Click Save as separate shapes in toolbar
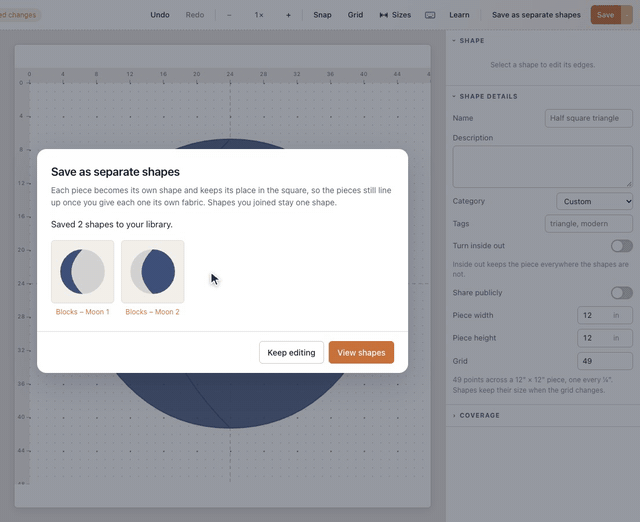Screen dimensions: 640x522 click(x=536, y=15)
